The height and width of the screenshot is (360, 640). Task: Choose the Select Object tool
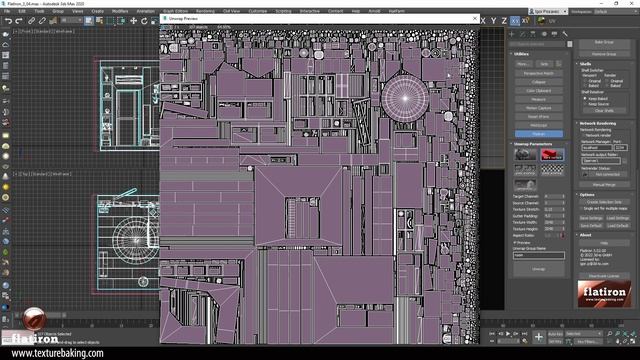89,21
